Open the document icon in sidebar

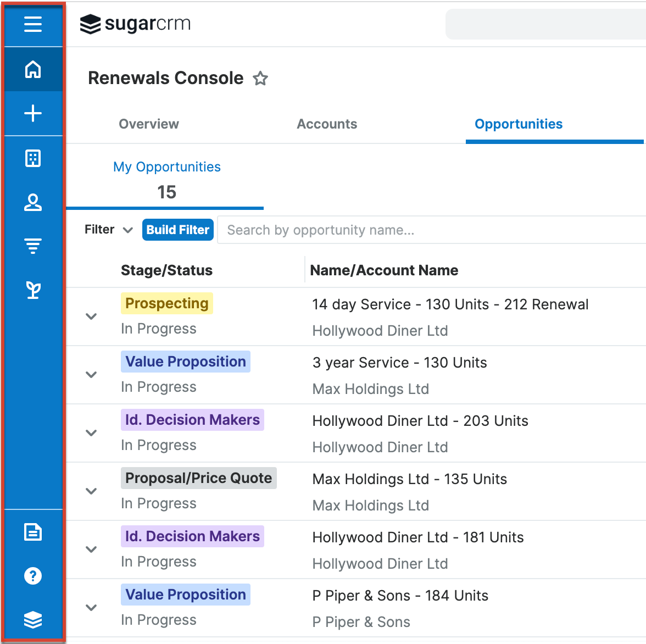[x=33, y=532]
